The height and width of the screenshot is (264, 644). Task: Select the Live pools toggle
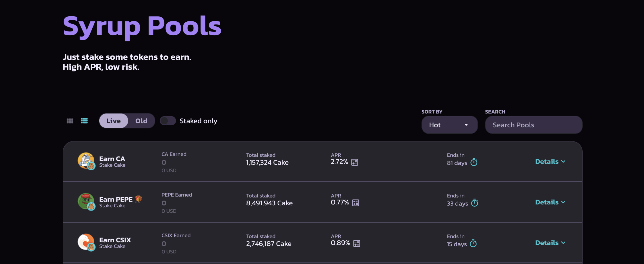click(x=113, y=121)
